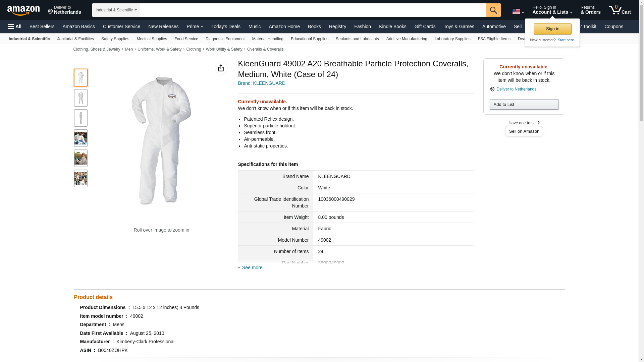Open the shopping cart icon

coord(620,10)
